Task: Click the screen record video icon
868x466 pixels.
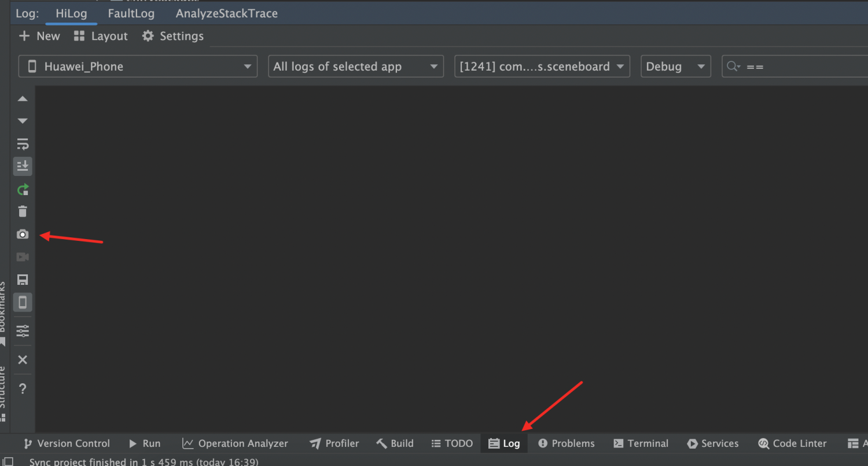Action: pos(23,257)
